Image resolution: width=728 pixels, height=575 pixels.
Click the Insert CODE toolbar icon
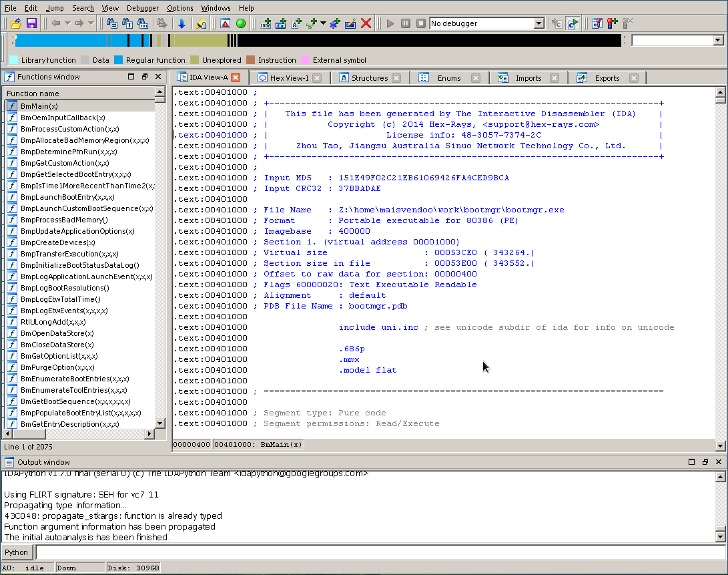coord(266,23)
